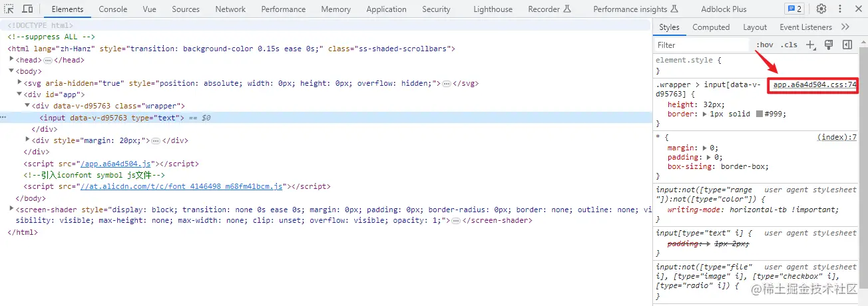868x306 pixels.
Task: Follow the /app.a6a4d504.js script link
Action: [x=116, y=164]
